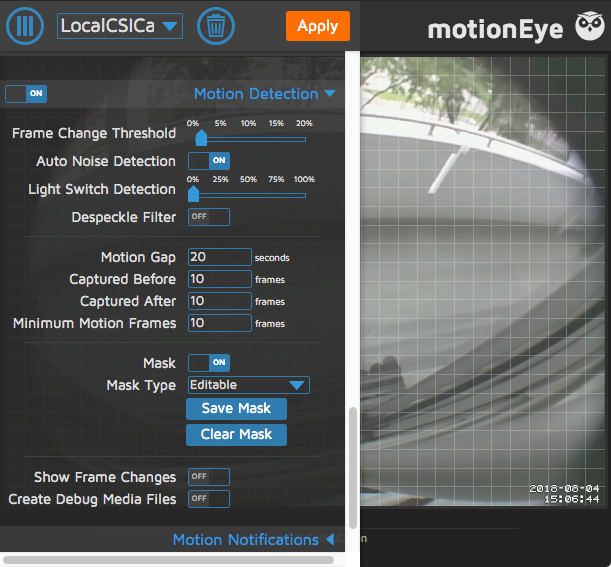The image size is (611, 567).
Task: Edit the Captured Before frames field
Action: pyautogui.click(x=219, y=279)
